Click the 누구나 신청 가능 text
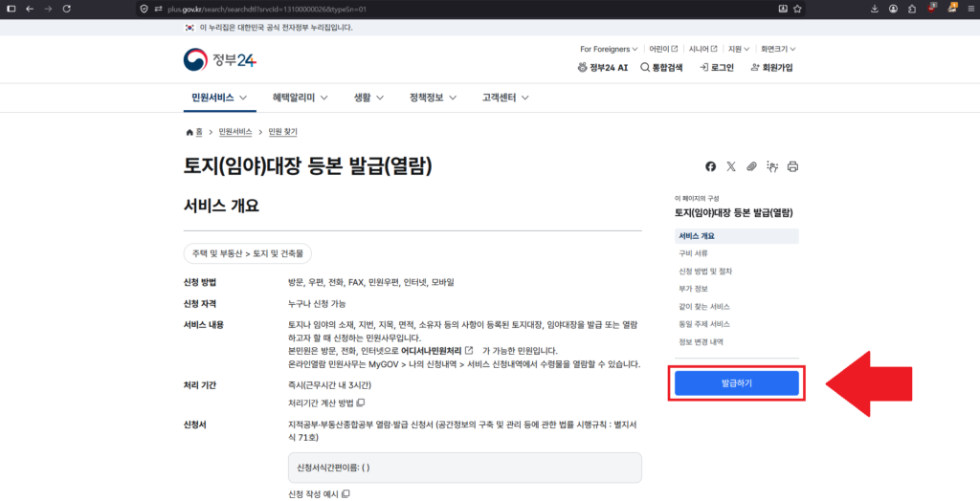This screenshot has width=980, height=501. (x=317, y=304)
